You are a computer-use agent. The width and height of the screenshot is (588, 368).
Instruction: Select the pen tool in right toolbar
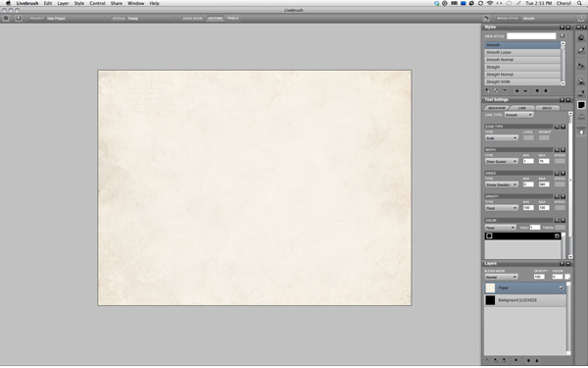[581, 50]
